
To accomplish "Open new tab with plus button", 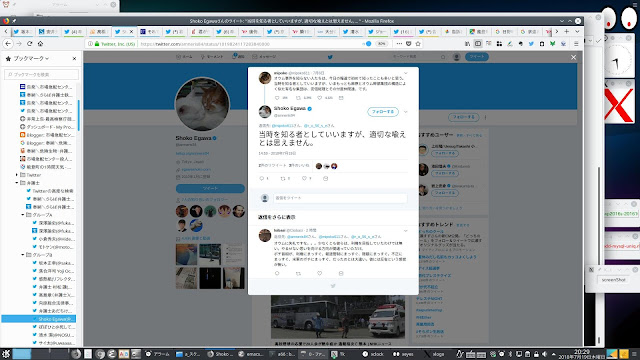I will coord(567,31).
